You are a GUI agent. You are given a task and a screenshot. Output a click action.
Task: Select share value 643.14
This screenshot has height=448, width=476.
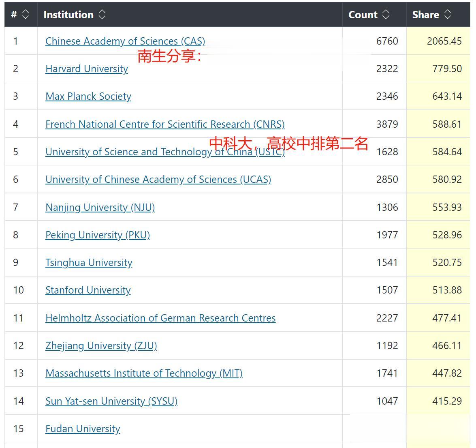[x=447, y=96]
